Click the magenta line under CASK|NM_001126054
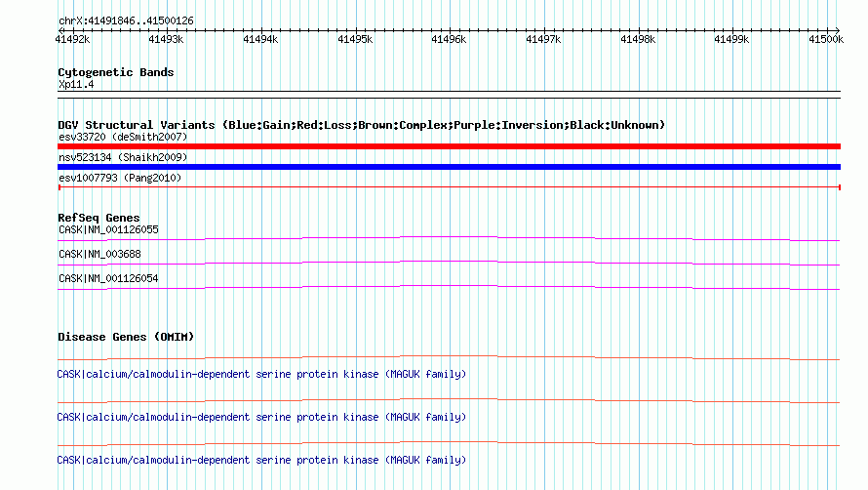This screenshot has width=868, height=490. (449, 287)
